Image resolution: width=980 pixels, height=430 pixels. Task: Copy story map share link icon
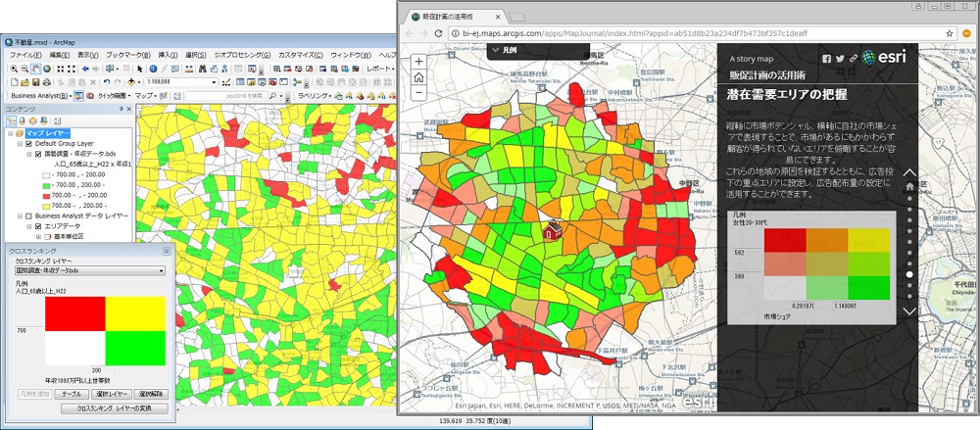854,58
